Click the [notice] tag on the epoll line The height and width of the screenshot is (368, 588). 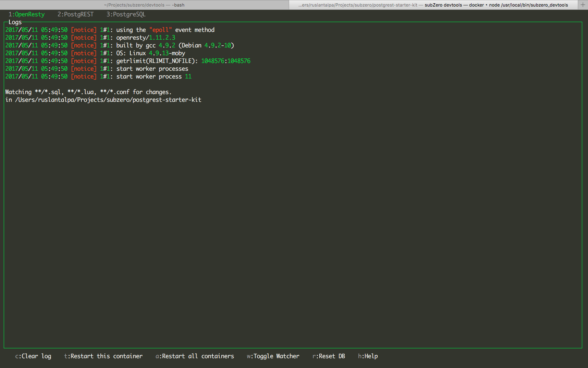[84, 30]
